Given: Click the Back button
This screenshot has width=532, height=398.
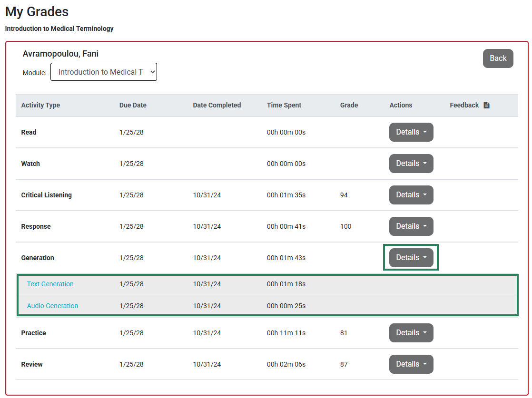Looking at the screenshot, I should tap(498, 58).
